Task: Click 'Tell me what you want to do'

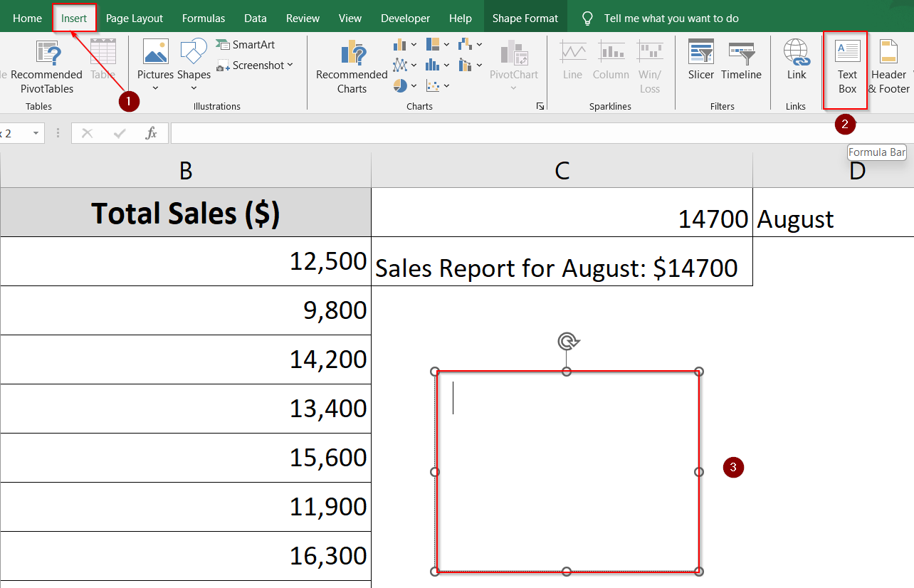Action: [x=671, y=18]
